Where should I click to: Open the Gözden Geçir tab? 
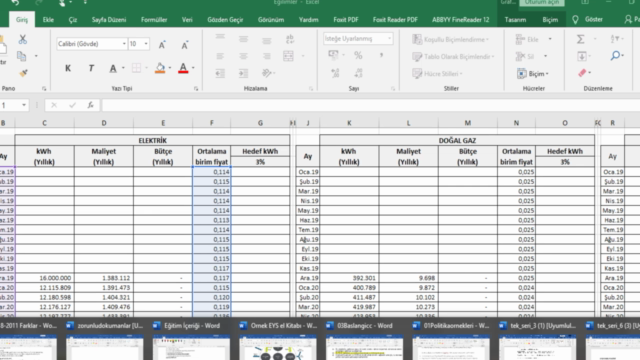[225, 20]
